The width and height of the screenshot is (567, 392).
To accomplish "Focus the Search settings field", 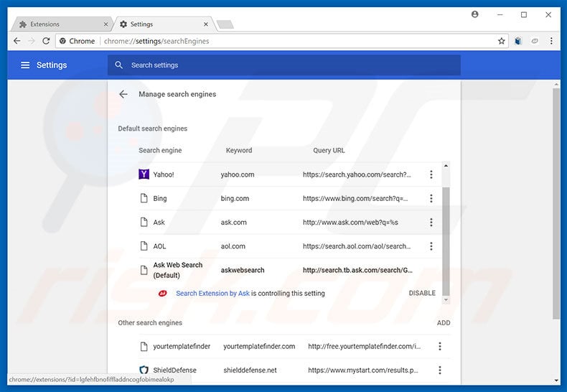I will [x=284, y=65].
